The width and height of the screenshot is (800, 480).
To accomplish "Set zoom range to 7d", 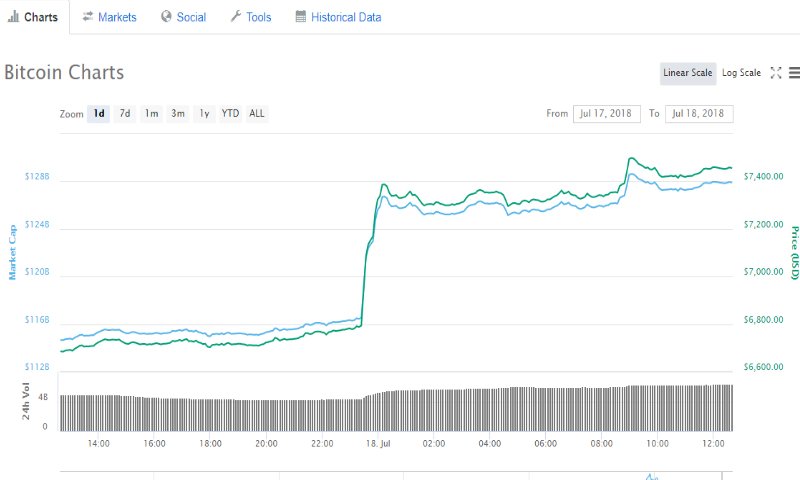I will [x=125, y=114].
